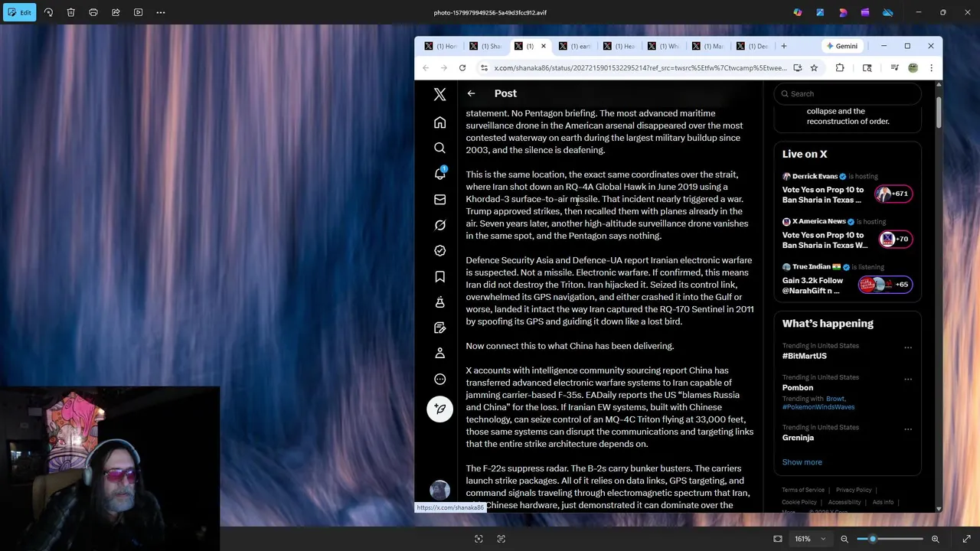Open Terms of Service footer link
The height and width of the screenshot is (551, 980).
pos(803,490)
